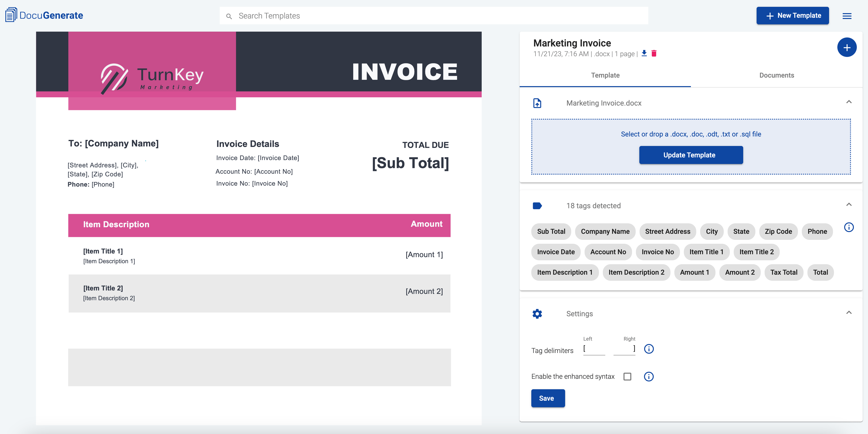Click the Company Name tag chip
The height and width of the screenshot is (434, 868).
[x=605, y=232]
